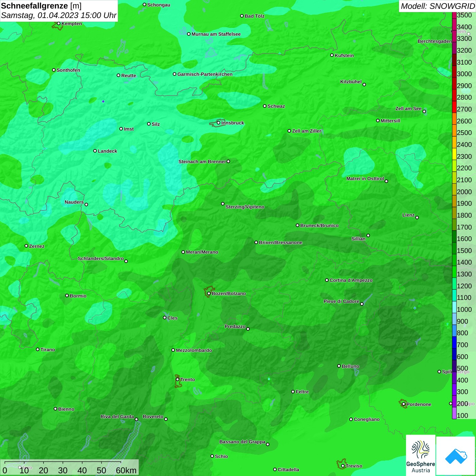This screenshot has width=476, height=476.
Task: Click the Murnau am Staffelsee label
Action: [216, 34]
